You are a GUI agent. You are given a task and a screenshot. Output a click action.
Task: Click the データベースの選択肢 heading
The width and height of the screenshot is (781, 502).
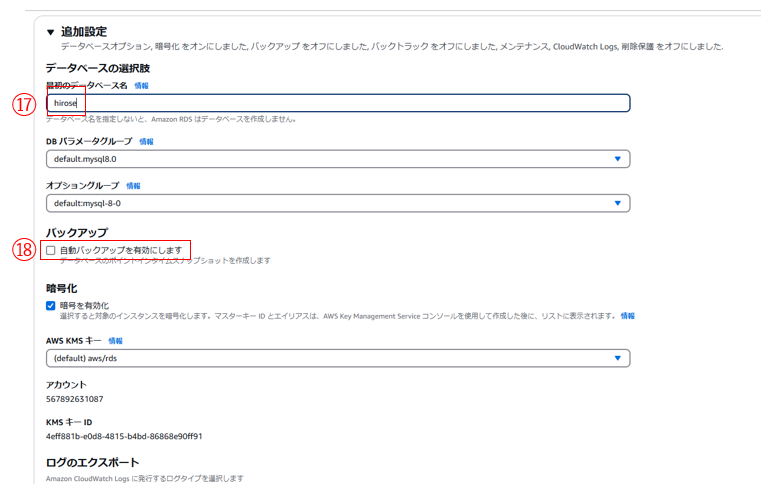point(98,68)
